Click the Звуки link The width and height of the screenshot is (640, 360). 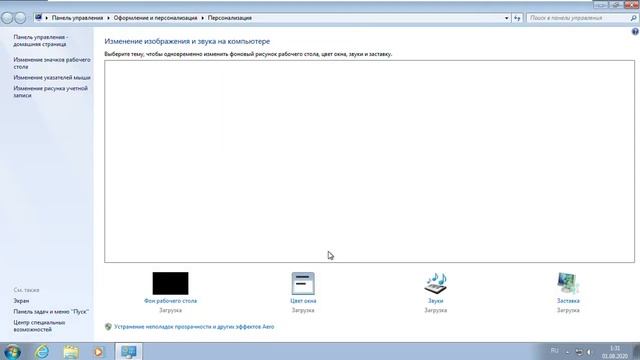tap(436, 301)
